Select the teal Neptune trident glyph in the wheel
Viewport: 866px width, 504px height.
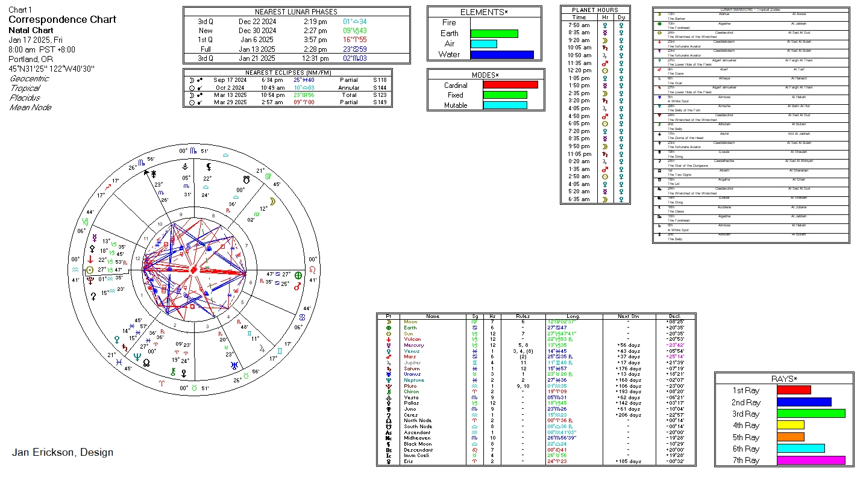pos(137,356)
